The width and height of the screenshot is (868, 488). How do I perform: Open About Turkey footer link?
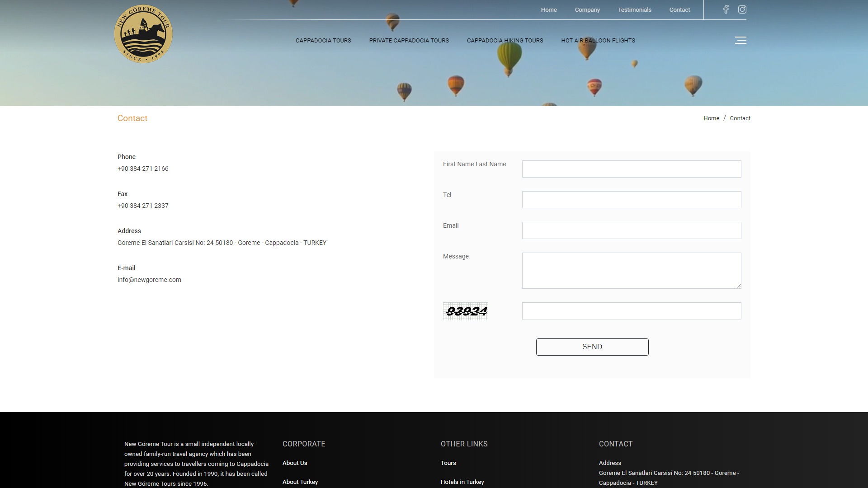(300, 482)
